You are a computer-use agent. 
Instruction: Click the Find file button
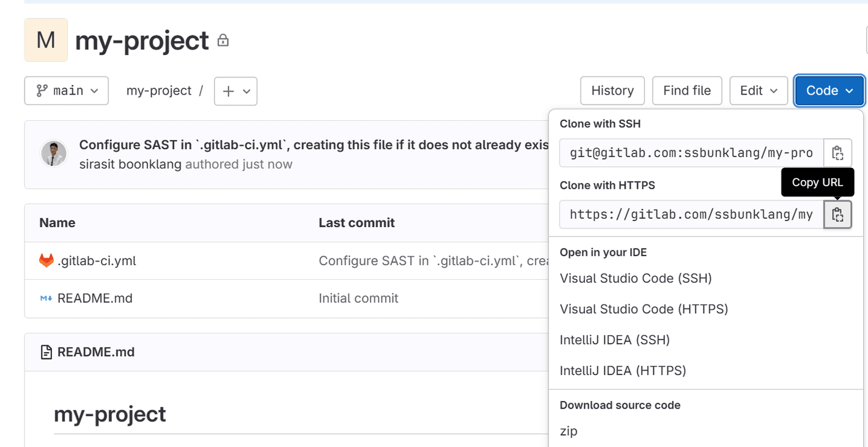(686, 90)
